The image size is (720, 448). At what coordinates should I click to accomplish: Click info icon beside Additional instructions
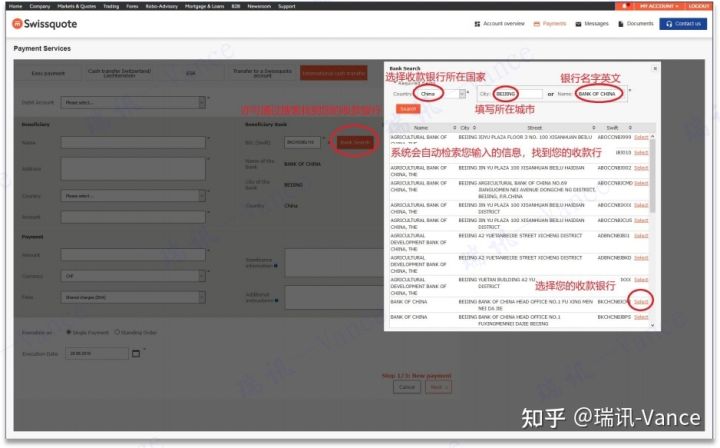coord(276,301)
